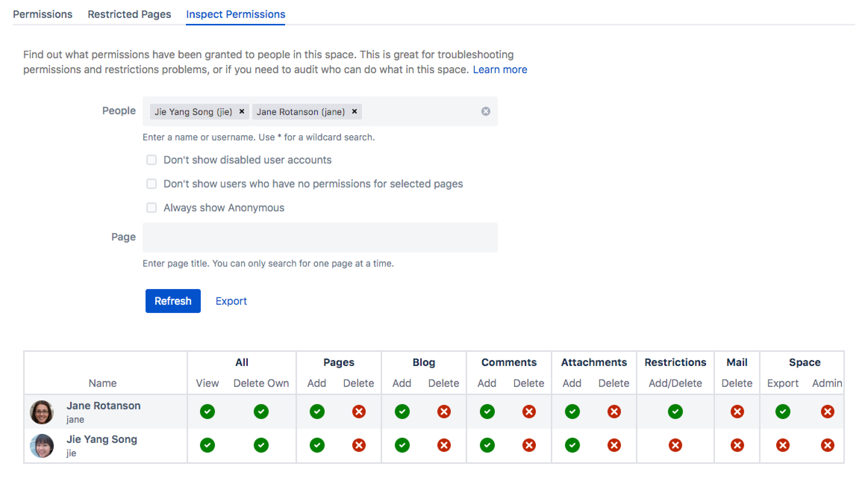Image resolution: width=868 pixels, height=484 pixels.
Task: Click the Refresh button
Action: coord(173,301)
